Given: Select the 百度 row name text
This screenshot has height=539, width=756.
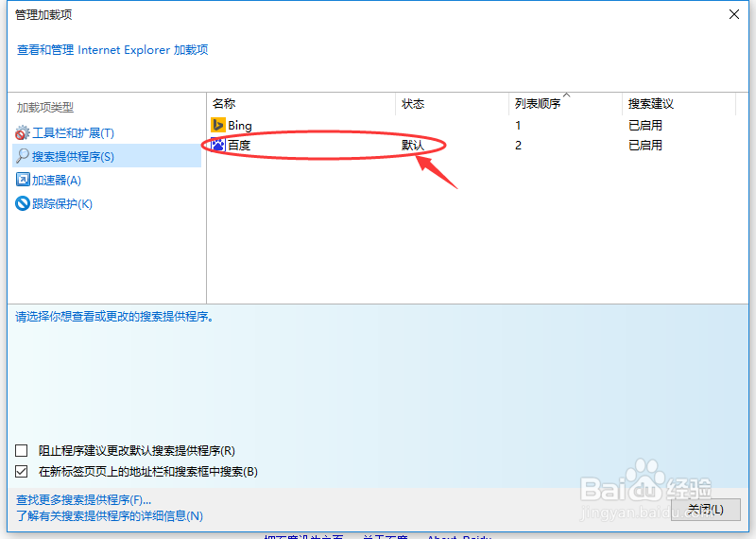Looking at the screenshot, I should tap(239, 146).
